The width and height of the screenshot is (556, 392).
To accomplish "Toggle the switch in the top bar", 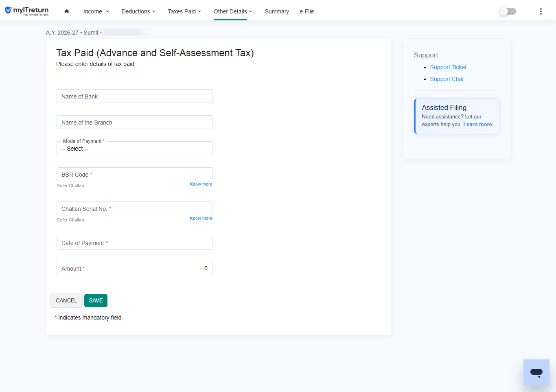I will click(508, 11).
